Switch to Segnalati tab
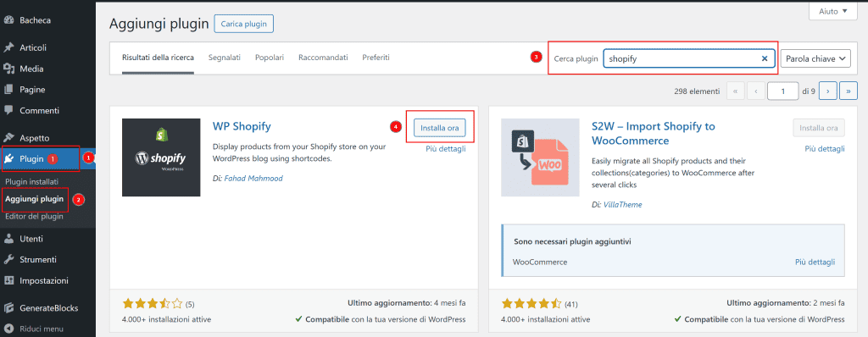868x337 pixels. coord(224,58)
